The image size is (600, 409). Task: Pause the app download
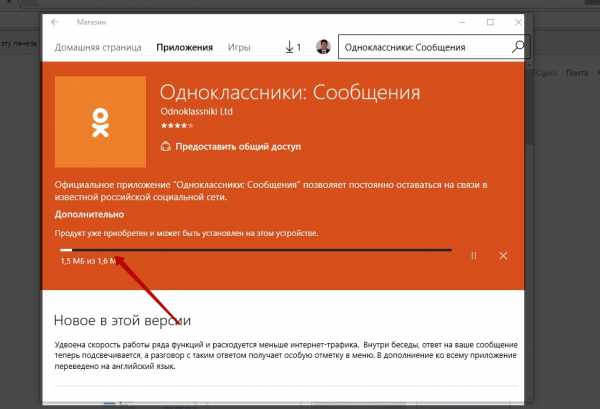click(474, 256)
